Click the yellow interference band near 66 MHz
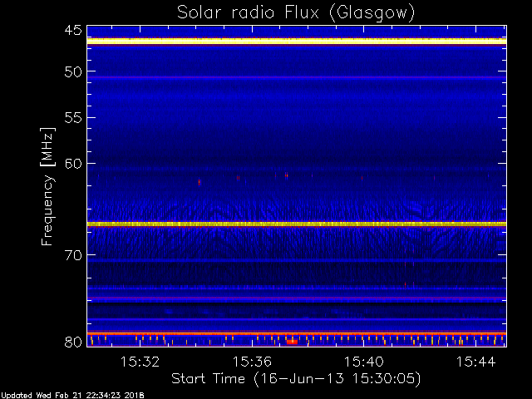The height and width of the screenshot is (399, 532). pos(297,224)
